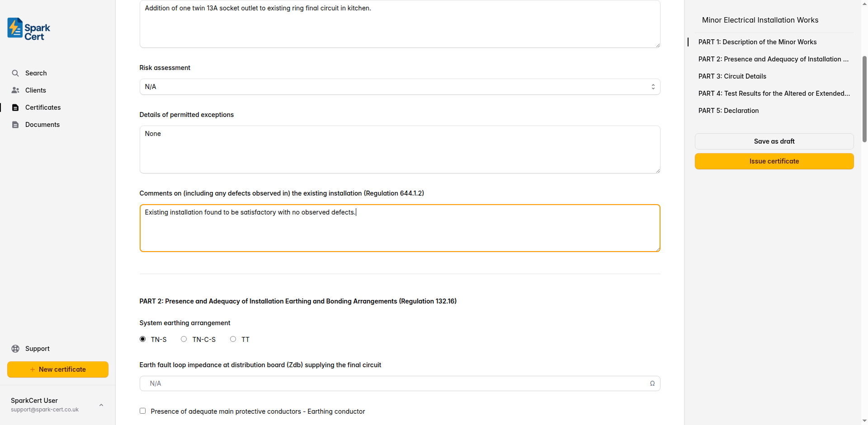This screenshot has width=868, height=425.
Task: Open Documents from the sidebar icon
Action: pos(15,124)
